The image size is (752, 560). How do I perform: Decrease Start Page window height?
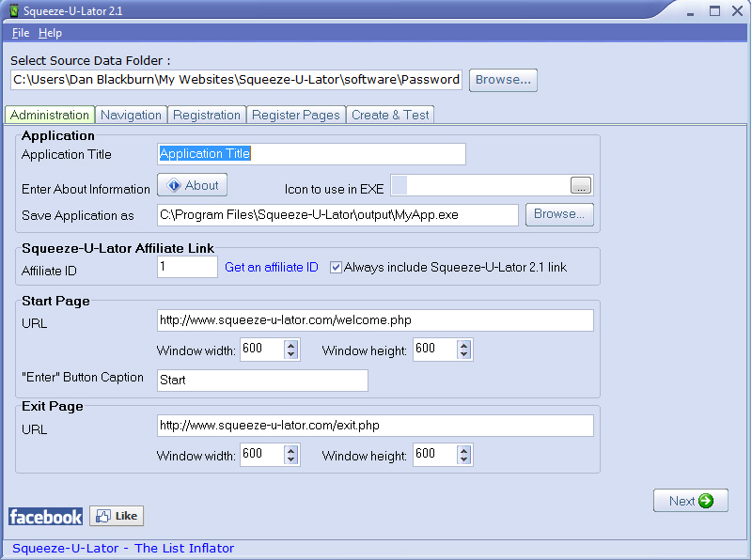463,354
